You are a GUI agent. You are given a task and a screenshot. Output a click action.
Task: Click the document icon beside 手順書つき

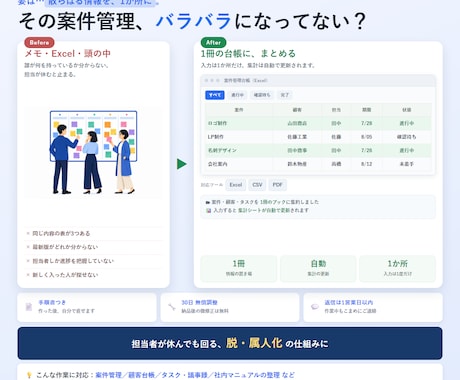click(29, 307)
